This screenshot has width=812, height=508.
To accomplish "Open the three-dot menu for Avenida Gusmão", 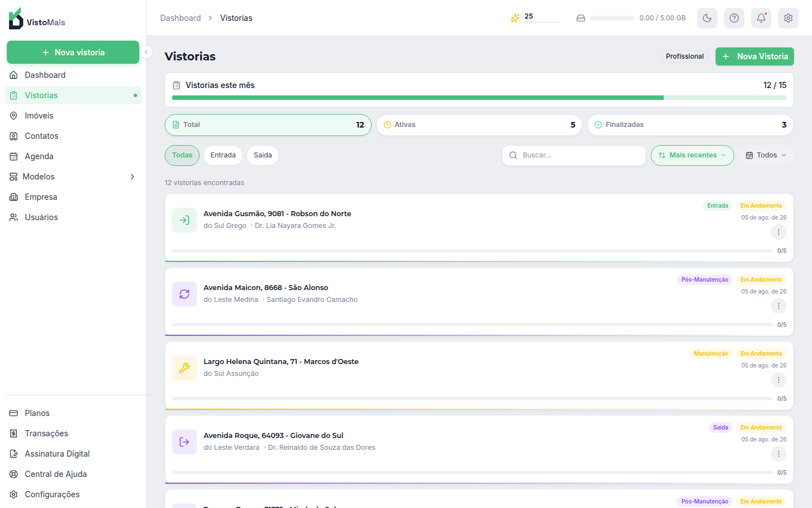I will tap(779, 232).
